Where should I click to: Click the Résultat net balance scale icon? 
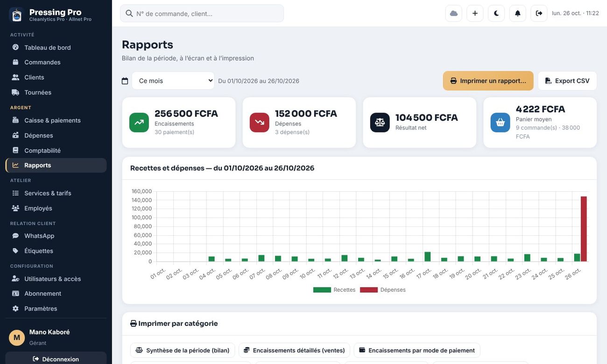point(380,122)
